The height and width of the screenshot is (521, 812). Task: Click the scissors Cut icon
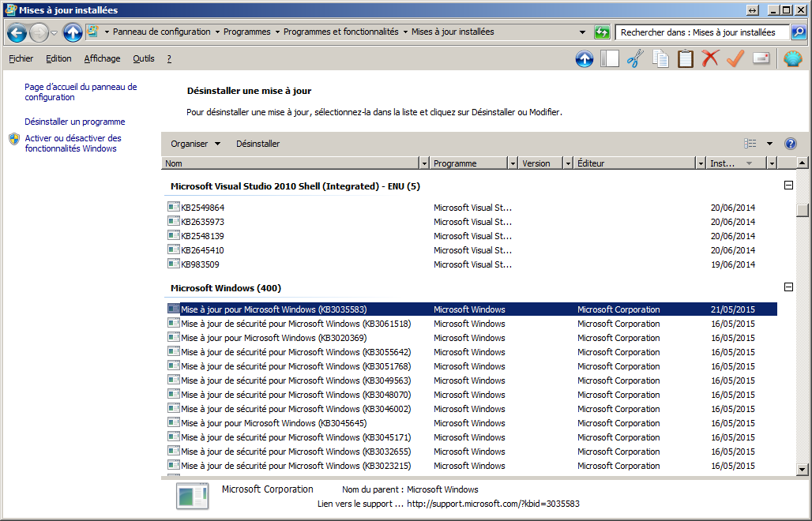tap(635, 58)
